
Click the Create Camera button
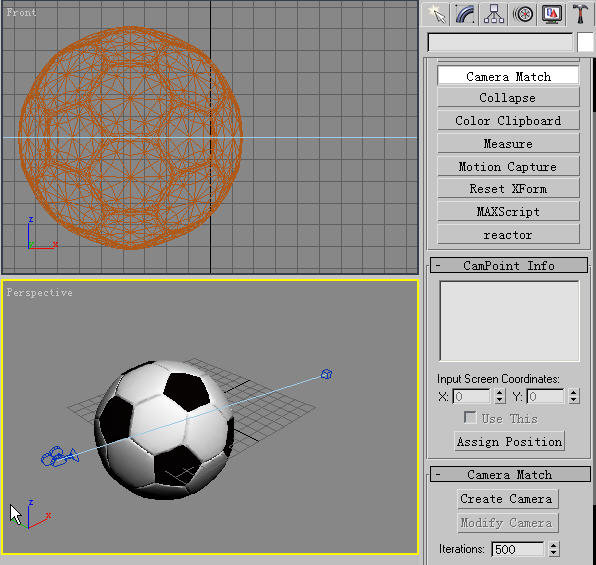(x=507, y=499)
